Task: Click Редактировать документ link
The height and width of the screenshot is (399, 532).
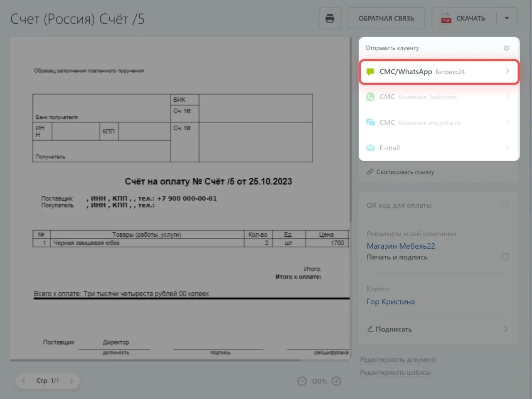Action: point(398,360)
